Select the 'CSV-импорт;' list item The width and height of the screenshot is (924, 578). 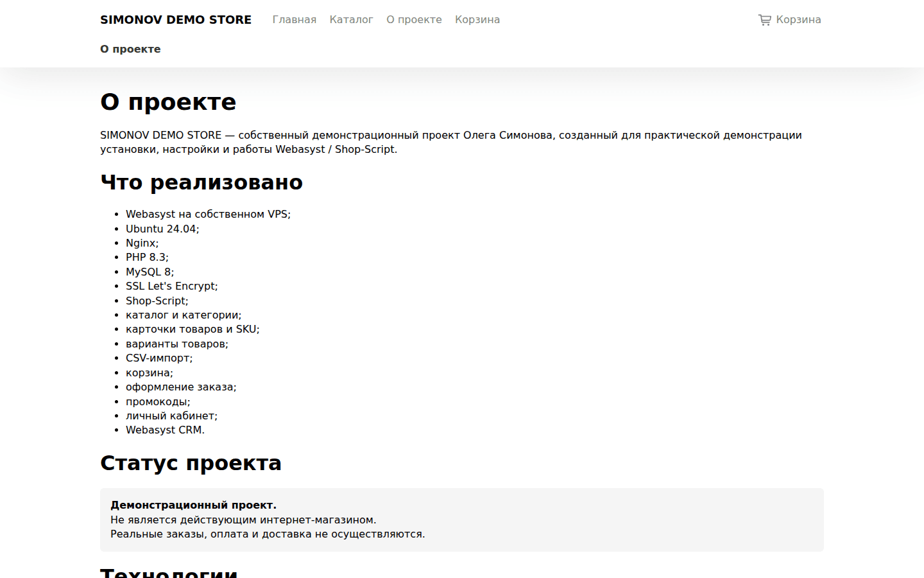(x=159, y=358)
